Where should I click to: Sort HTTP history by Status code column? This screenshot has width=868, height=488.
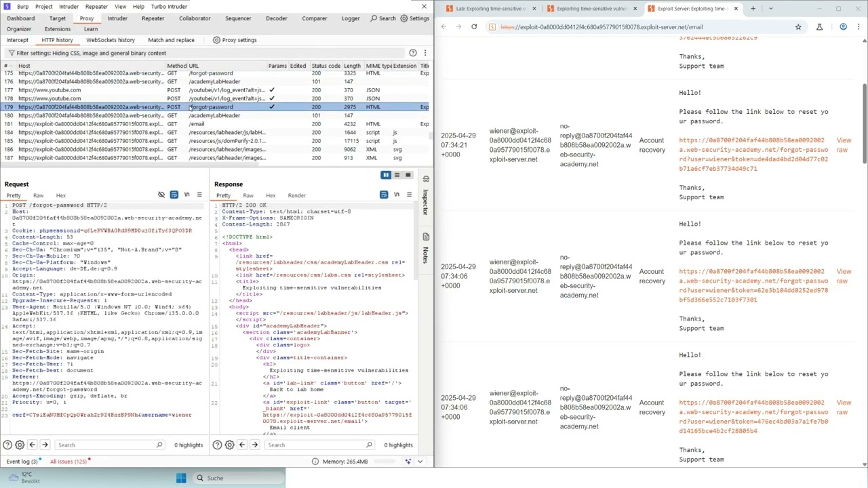[325, 66]
